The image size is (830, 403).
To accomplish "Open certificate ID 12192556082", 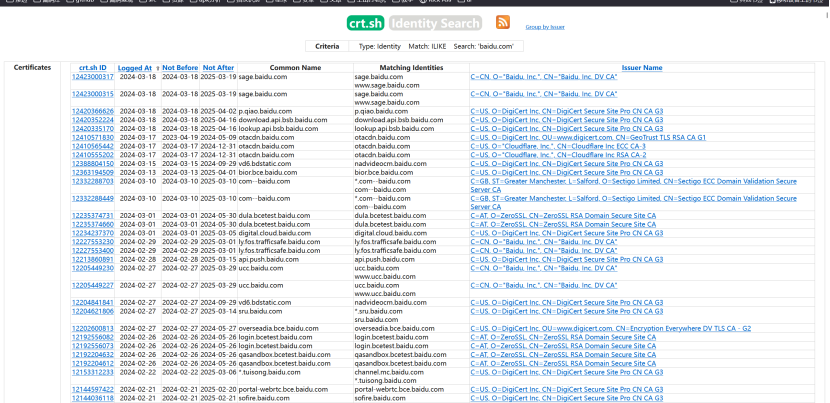I will [x=93, y=337].
